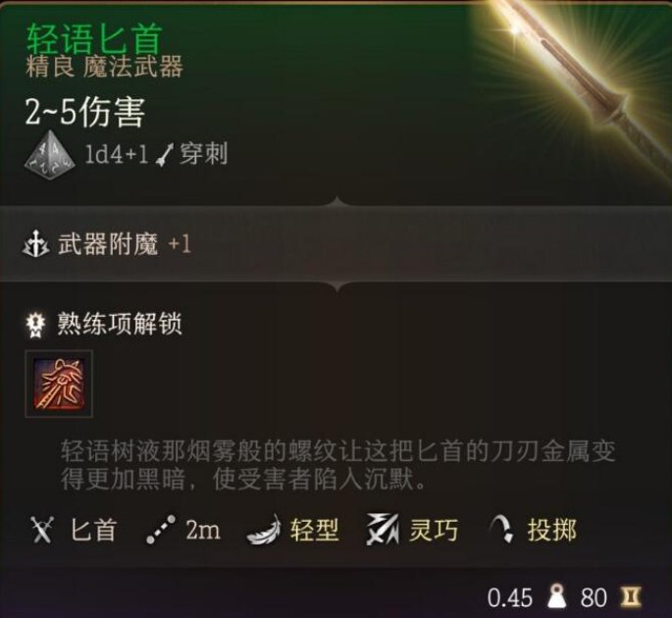Click the 2~5伤害 damage text

coord(84,112)
